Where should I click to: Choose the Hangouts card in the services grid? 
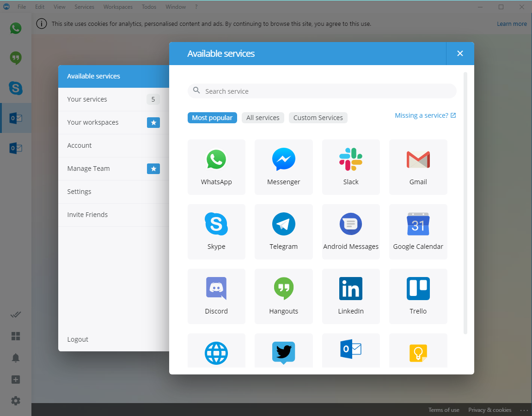click(284, 296)
